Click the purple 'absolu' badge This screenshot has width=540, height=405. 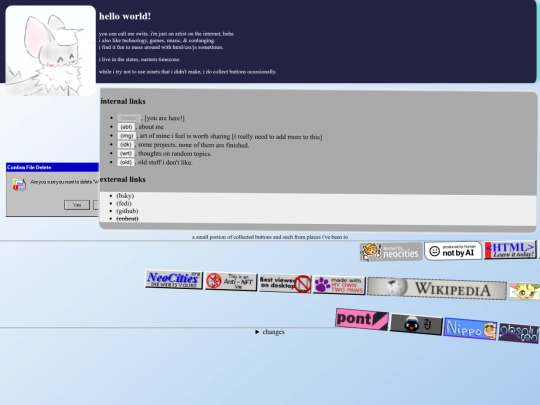point(519,333)
